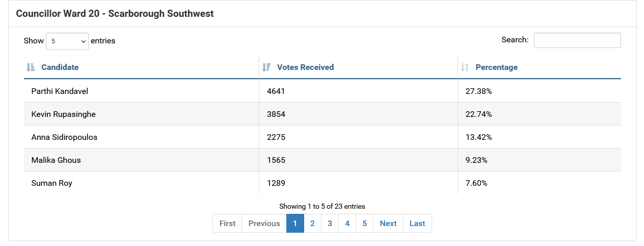Click the Percentage column sort icon

pos(465,67)
